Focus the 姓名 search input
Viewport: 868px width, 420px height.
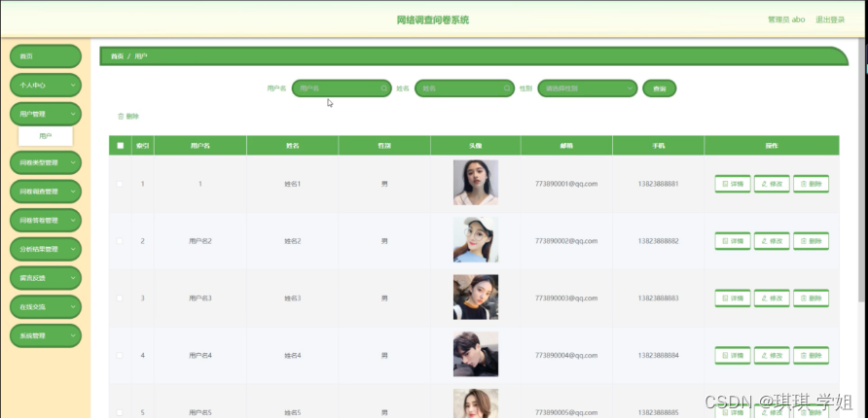[x=464, y=88]
